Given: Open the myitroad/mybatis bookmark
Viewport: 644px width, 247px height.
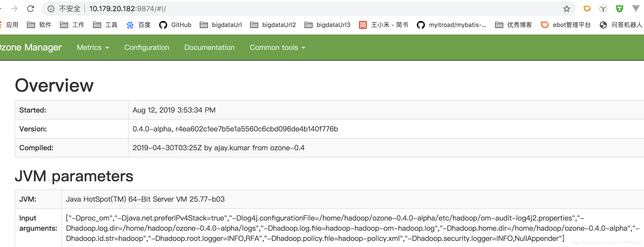Looking at the screenshot, I should [x=452, y=25].
